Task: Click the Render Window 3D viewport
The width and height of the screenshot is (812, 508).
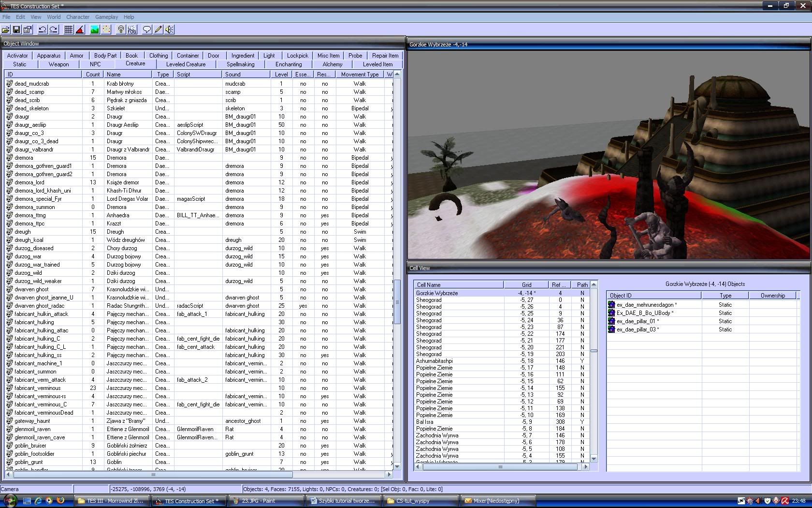Action: click(609, 154)
